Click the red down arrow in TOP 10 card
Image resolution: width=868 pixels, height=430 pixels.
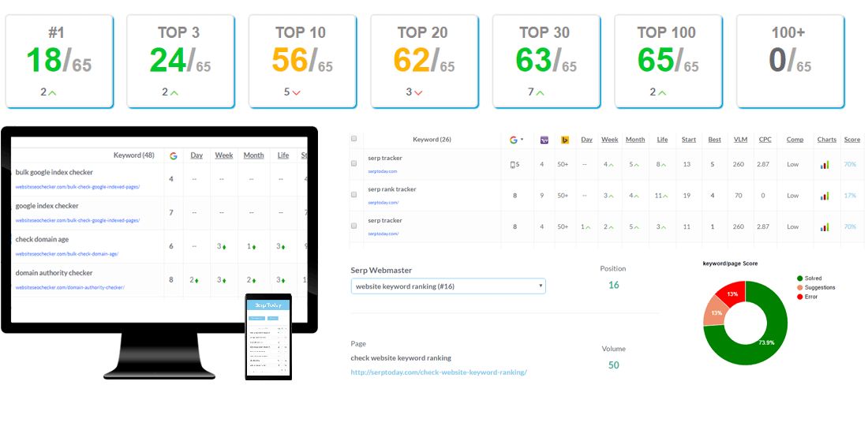[x=296, y=93]
